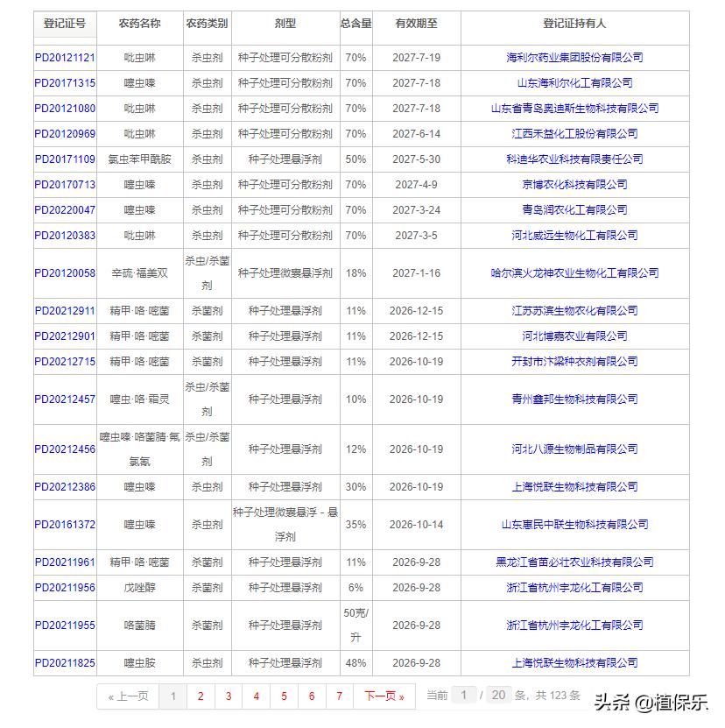Viewport: 725px width, 728px height.
Task: Open certificate PD20211825 for 噻虫胺
Action: (64, 663)
